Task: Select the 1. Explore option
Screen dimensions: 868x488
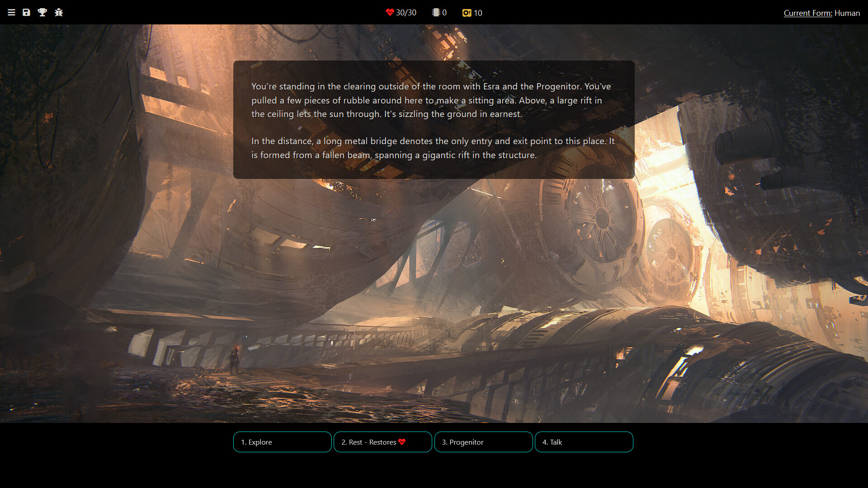Action: pyautogui.click(x=282, y=442)
